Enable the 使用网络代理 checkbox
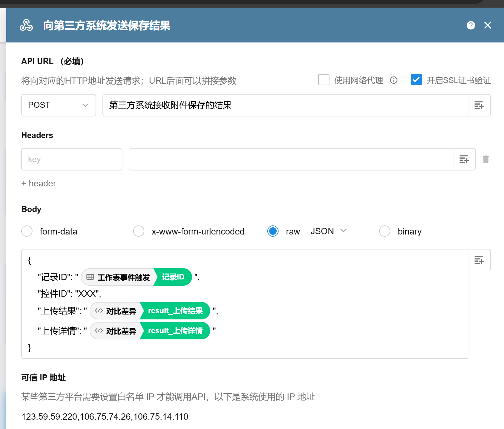 [x=324, y=80]
